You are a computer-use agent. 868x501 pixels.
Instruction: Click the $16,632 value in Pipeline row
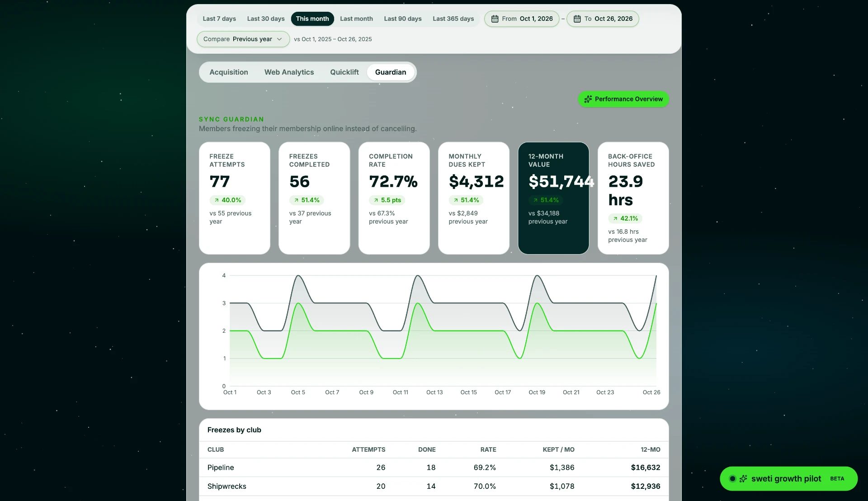(646, 468)
